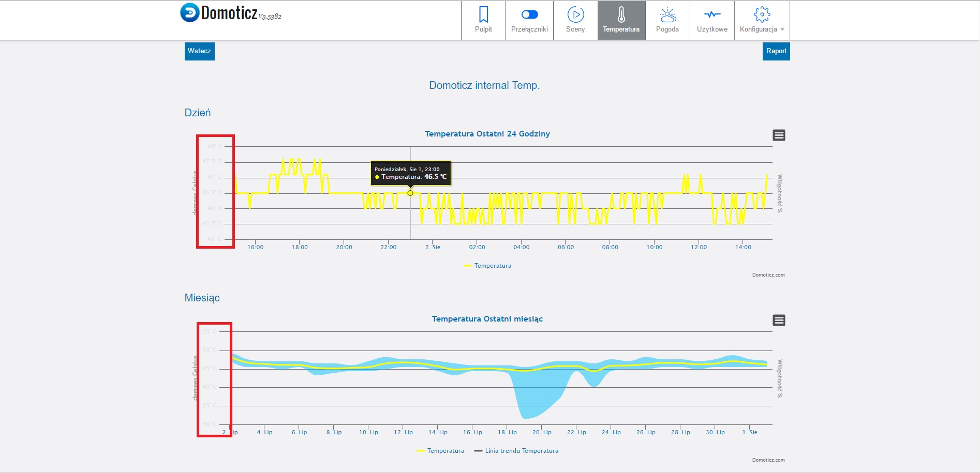
Task: Click Domoticz.com credit under month chart
Action: (768, 460)
